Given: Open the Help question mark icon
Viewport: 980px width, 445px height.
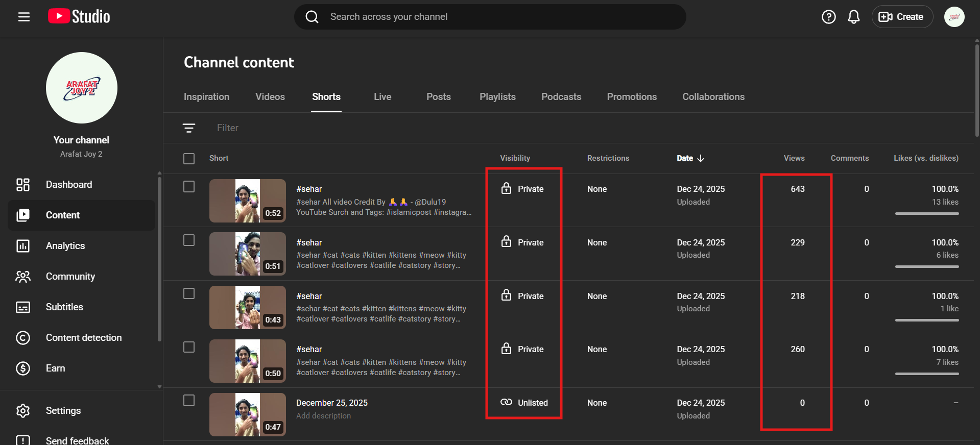Looking at the screenshot, I should point(828,17).
